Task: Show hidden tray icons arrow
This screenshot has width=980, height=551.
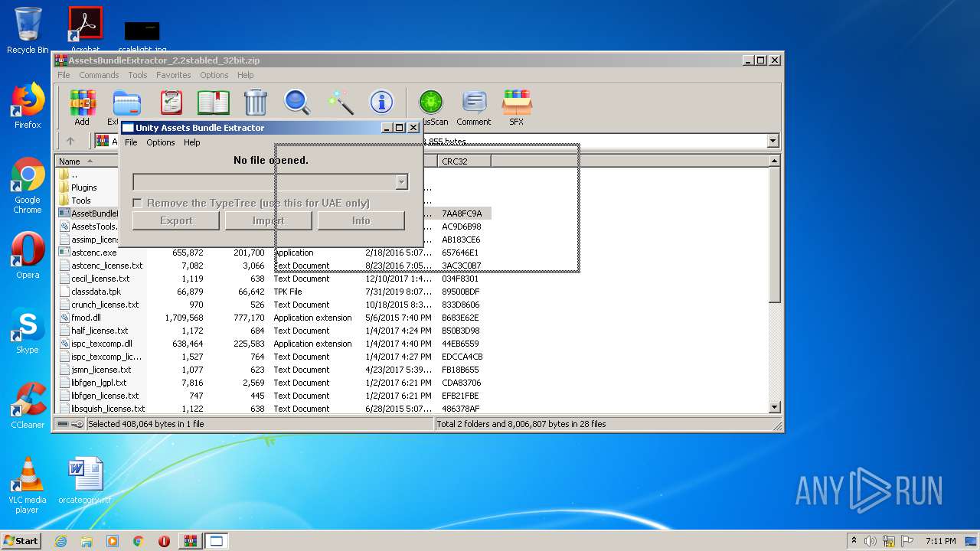Action: click(854, 541)
